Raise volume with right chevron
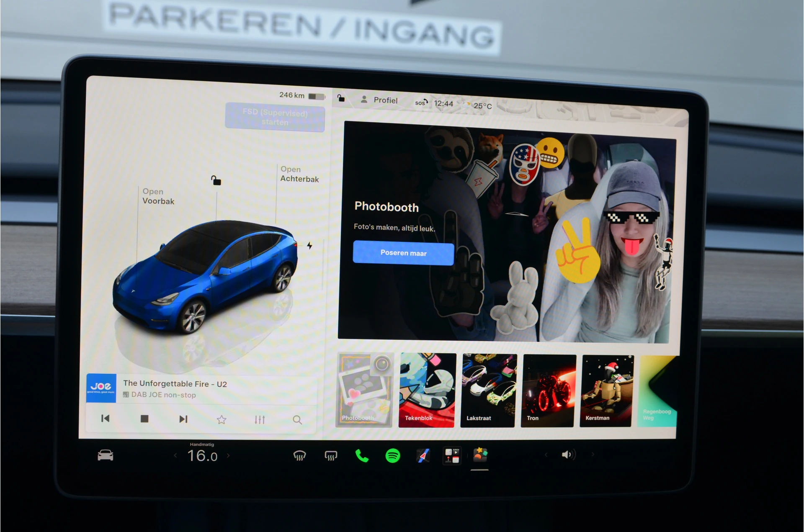The image size is (804, 532). point(593,454)
